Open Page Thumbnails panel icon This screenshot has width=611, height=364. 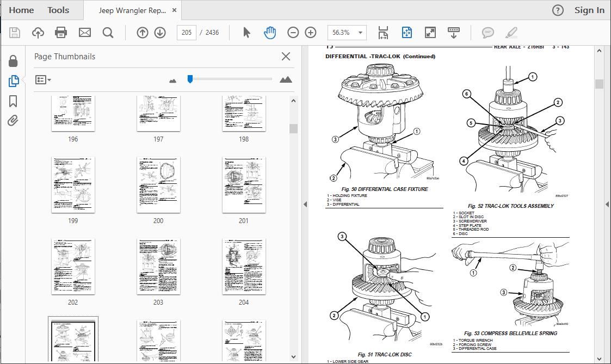(x=13, y=81)
